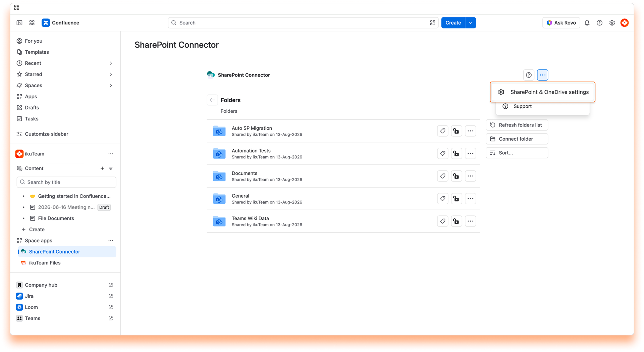Open the Create button dropdown arrow
Image resolution: width=644 pixels, height=352 pixels.
click(471, 23)
